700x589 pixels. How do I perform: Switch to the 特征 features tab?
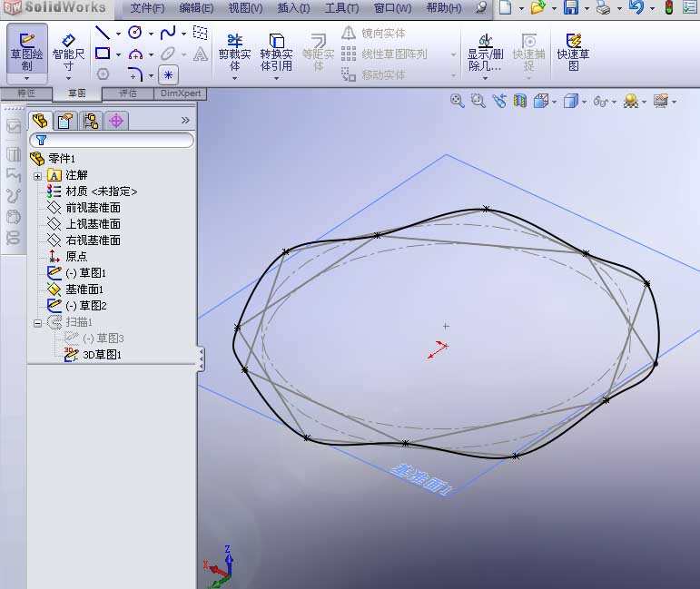pyautogui.click(x=26, y=93)
